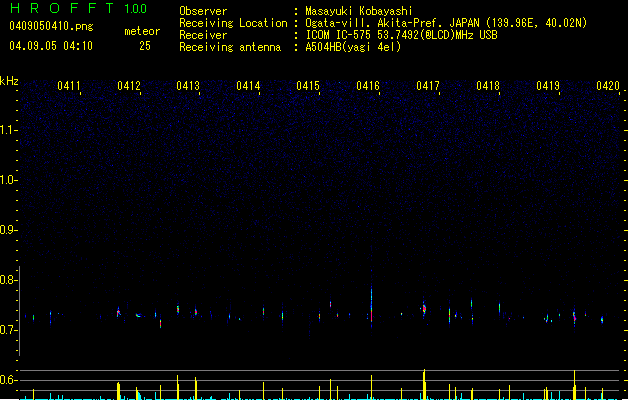Click the kHz axis unit label

pyautogui.click(x=9, y=81)
